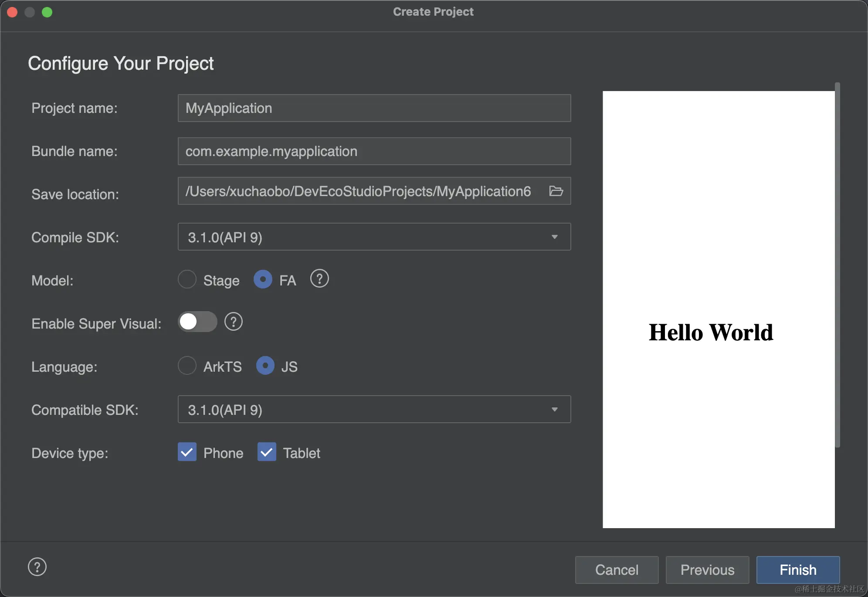The height and width of the screenshot is (597, 868).
Task: Choose ArkTS as the language
Action: [187, 366]
